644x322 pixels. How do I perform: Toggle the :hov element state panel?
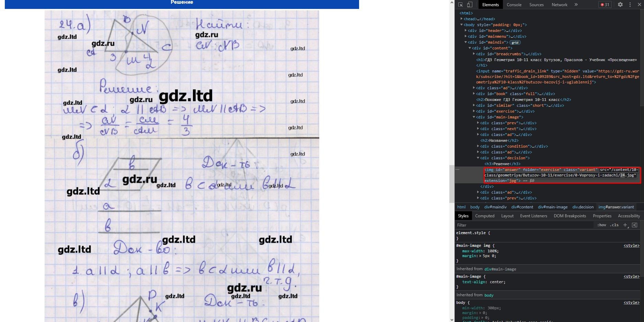[601, 225]
